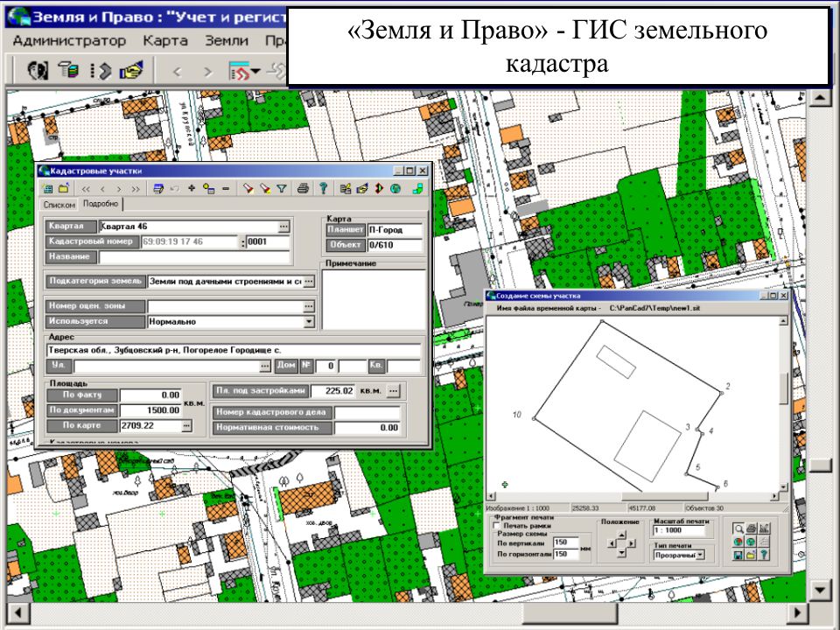This screenshot has height=630, width=840.
Task: Click second flashlight search icon
Action: coord(264,189)
